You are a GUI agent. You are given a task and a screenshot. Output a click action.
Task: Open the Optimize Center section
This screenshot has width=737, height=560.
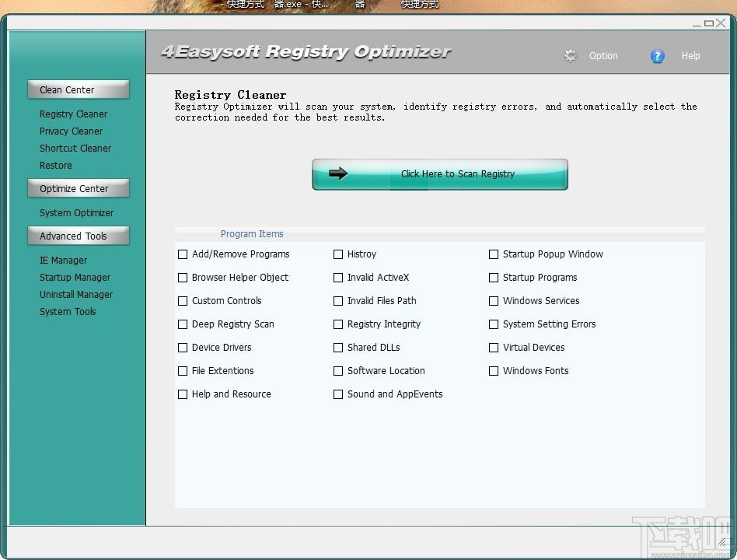78,187
